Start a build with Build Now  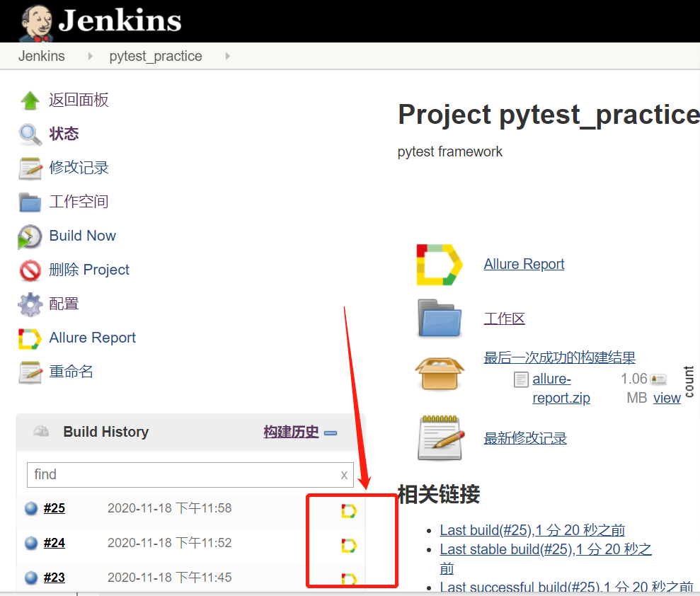tap(83, 236)
